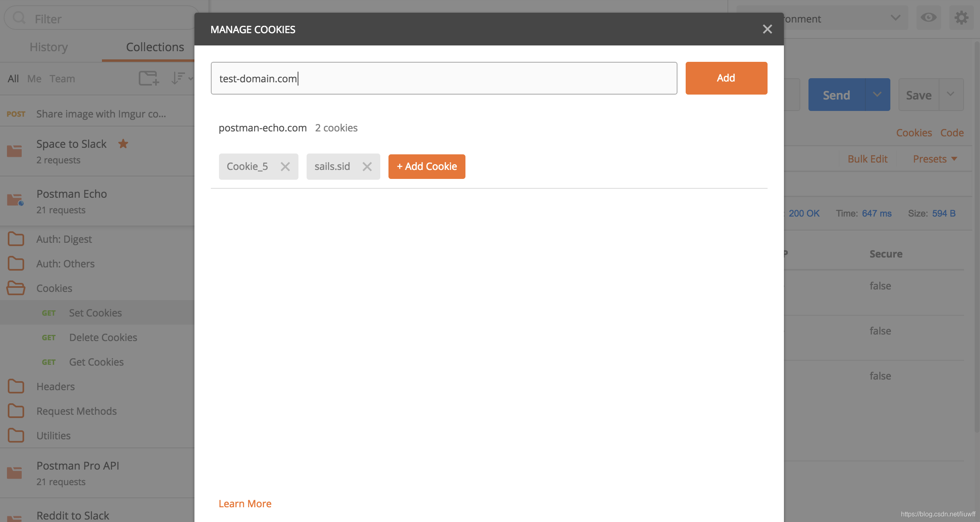
Task: Click the right-side vertical scrollbar
Action: click(x=977, y=237)
